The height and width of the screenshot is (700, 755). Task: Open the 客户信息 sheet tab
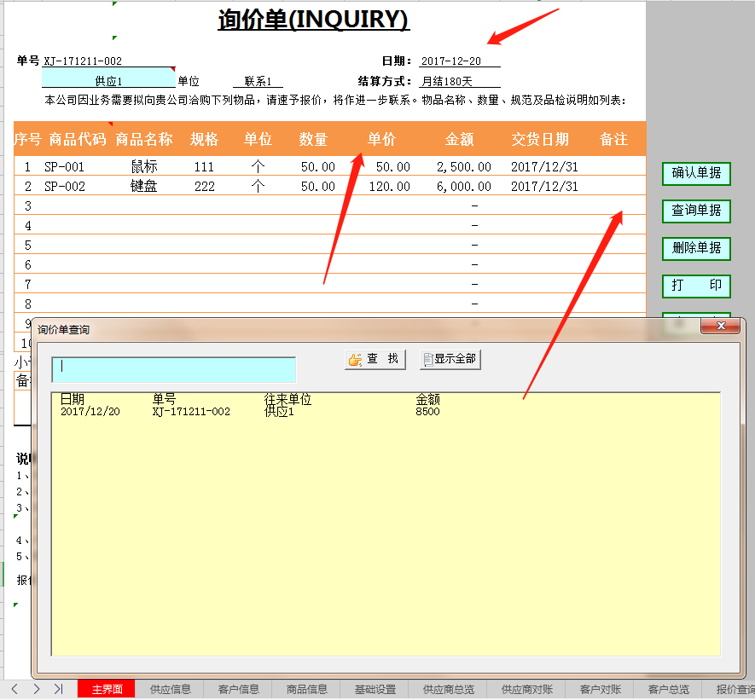tap(238, 690)
